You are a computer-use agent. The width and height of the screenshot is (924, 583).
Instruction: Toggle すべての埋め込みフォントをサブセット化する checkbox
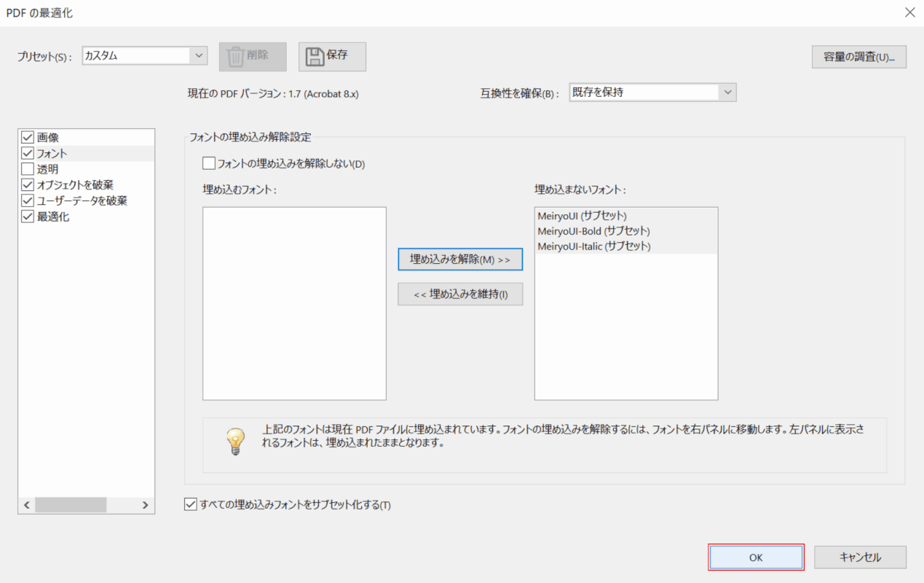(191, 504)
